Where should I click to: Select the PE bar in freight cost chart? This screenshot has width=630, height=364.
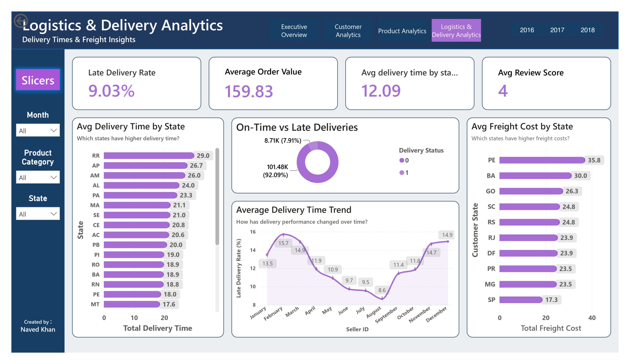[x=542, y=160]
